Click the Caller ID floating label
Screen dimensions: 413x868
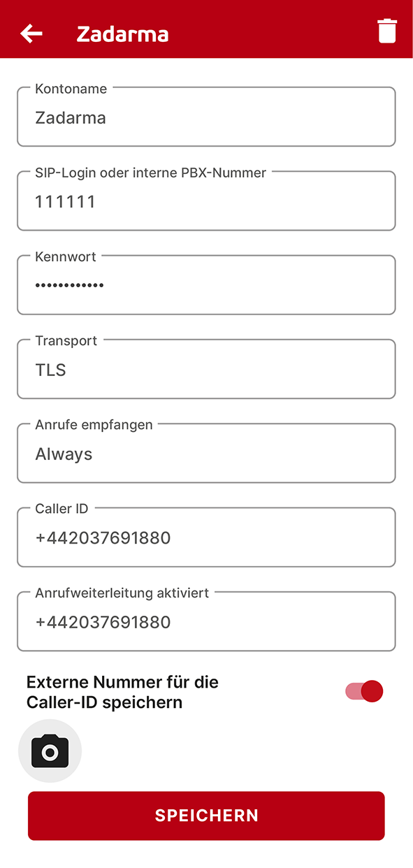point(61,509)
